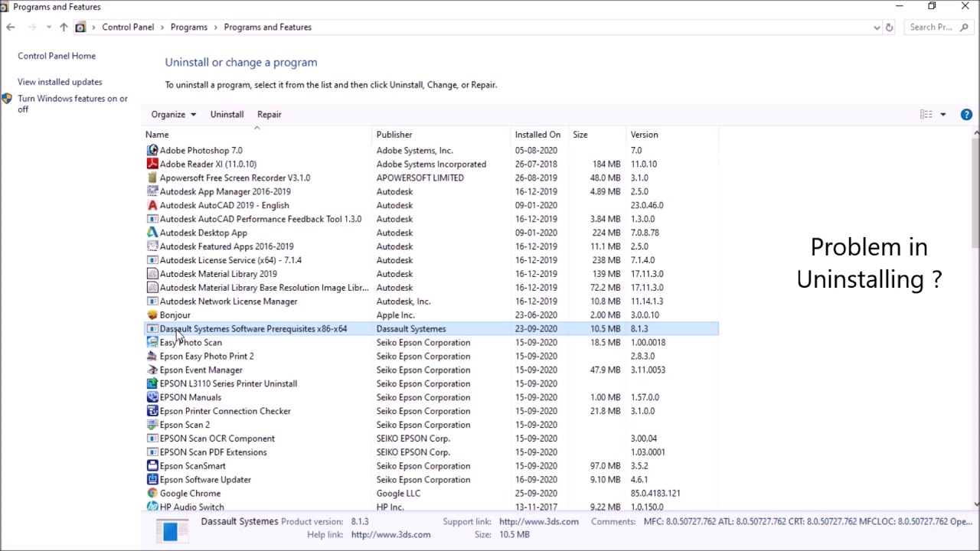Sort by the Publisher column header

441,135
